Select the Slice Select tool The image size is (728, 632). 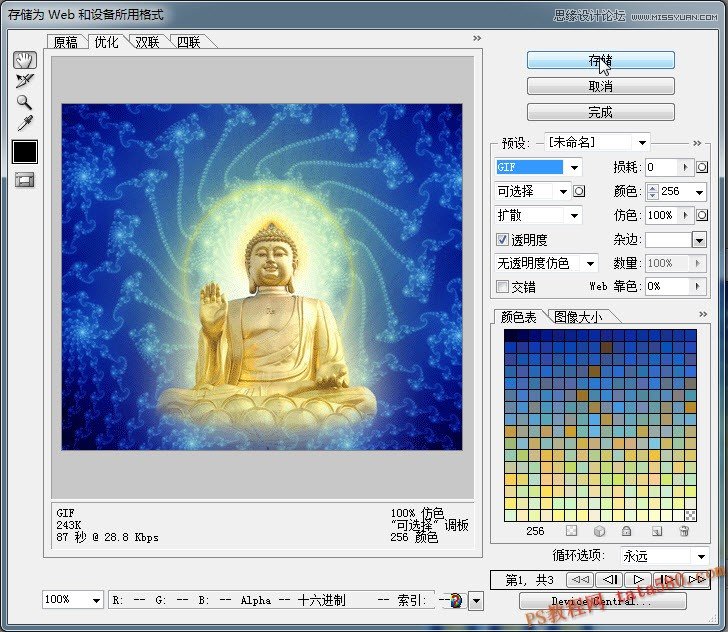[24, 81]
